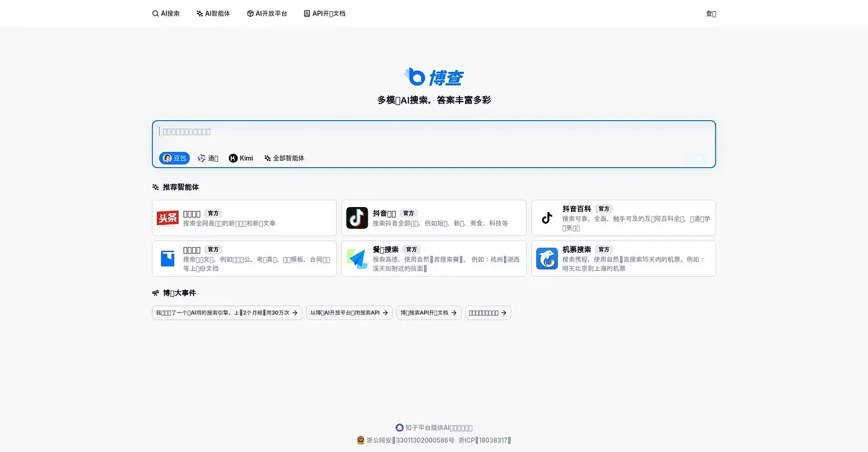The height and width of the screenshot is (452, 868).
Task: Click the 机票搜索 blue dolphin logo
Action: point(547,259)
